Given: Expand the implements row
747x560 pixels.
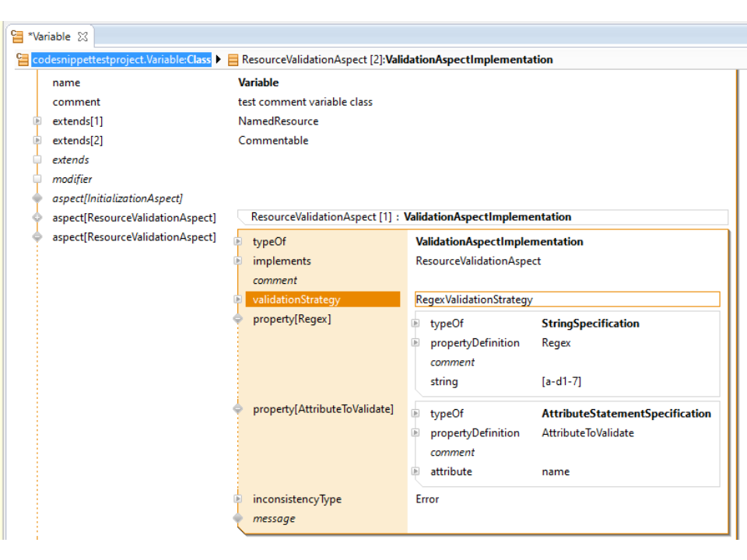Looking at the screenshot, I should click(x=238, y=261).
